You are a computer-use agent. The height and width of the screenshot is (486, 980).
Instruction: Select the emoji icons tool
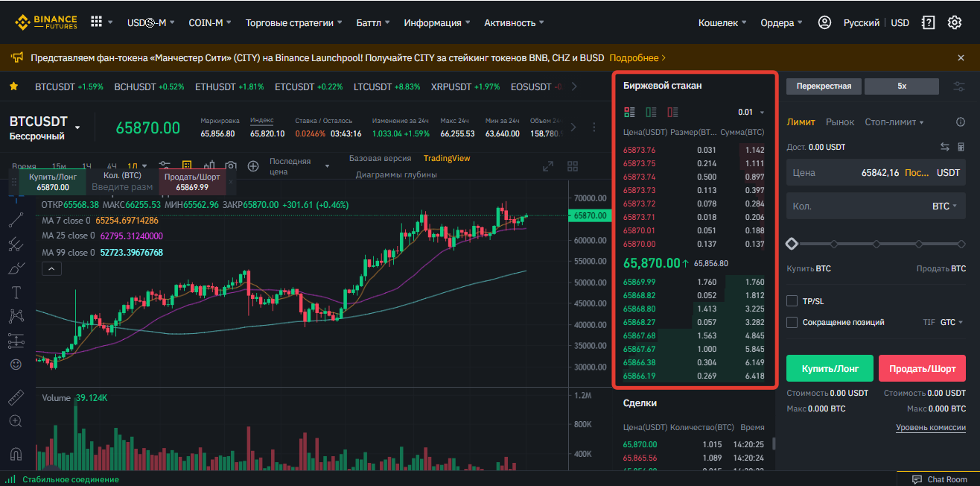coord(16,364)
